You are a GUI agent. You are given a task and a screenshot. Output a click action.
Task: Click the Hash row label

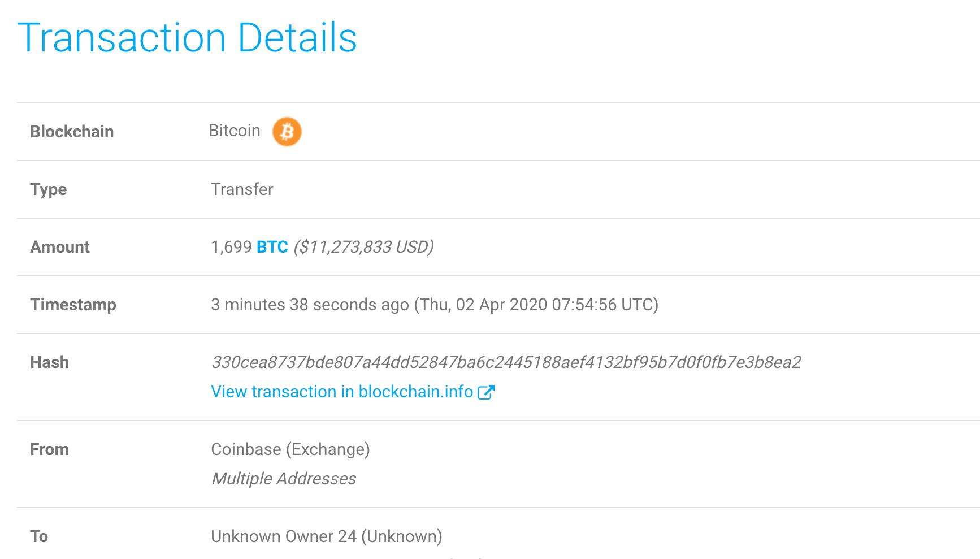pos(49,362)
